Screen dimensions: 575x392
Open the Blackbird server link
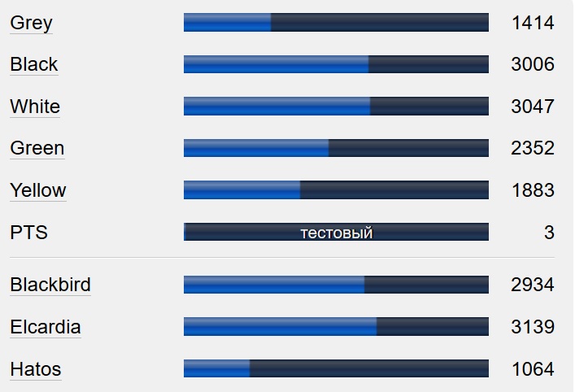tap(50, 285)
